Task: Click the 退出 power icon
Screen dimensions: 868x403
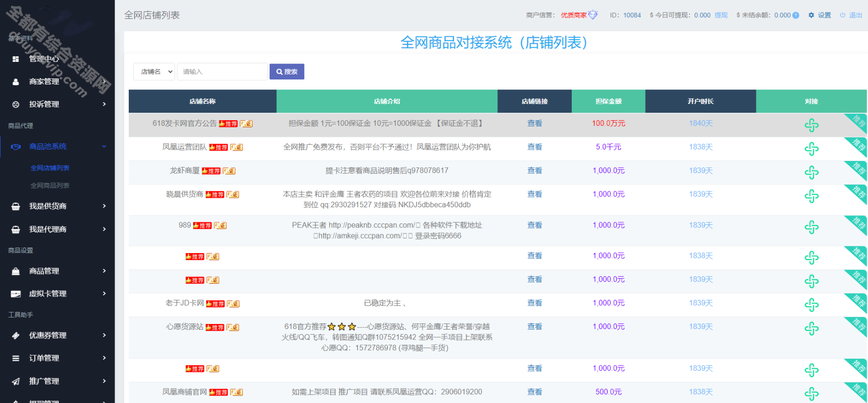Action: [x=842, y=15]
